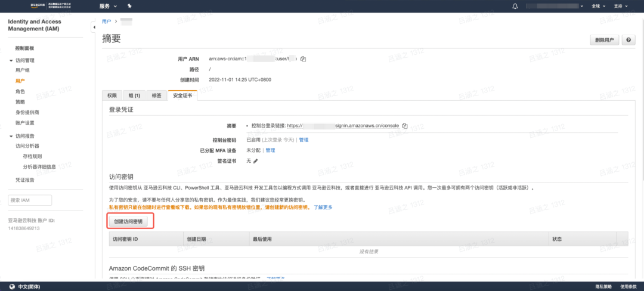
Task: Copy the user ARN with copy icon
Action: pyautogui.click(x=303, y=59)
